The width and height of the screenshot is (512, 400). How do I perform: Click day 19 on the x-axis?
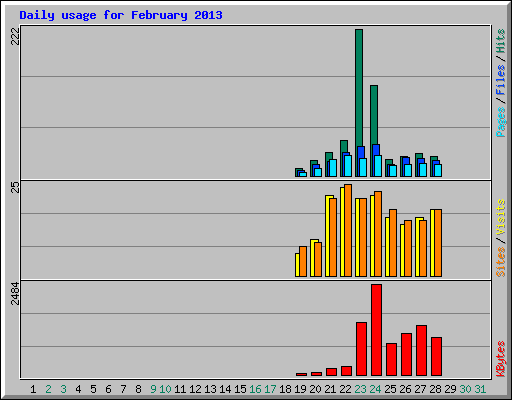pos(300,389)
